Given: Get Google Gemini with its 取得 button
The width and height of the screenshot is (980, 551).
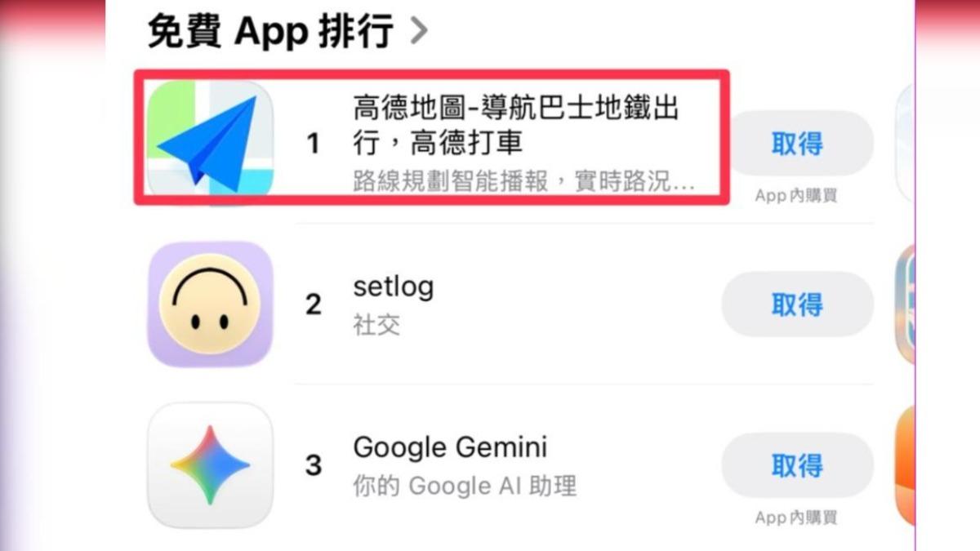Looking at the screenshot, I should pyautogui.click(x=797, y=465).
